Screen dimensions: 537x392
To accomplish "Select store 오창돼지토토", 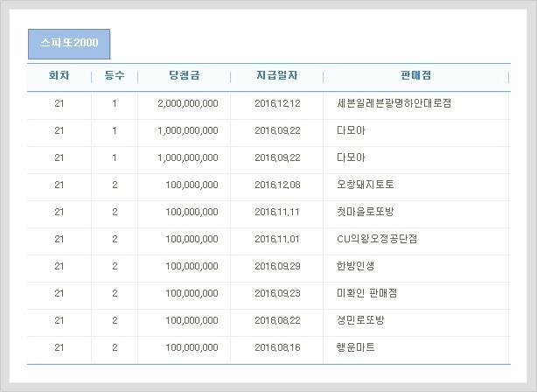I will (366, 185).
